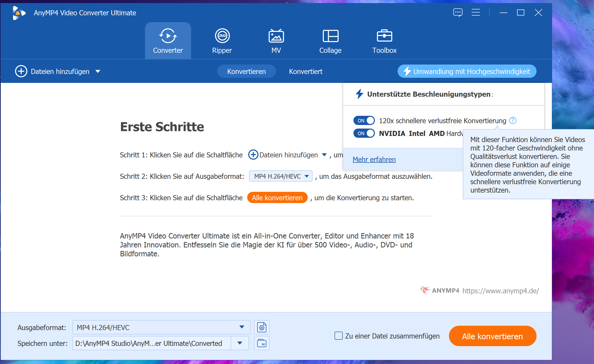Open the Mehr erfahren link
594x364 pixels.
[x=374, y=159]
